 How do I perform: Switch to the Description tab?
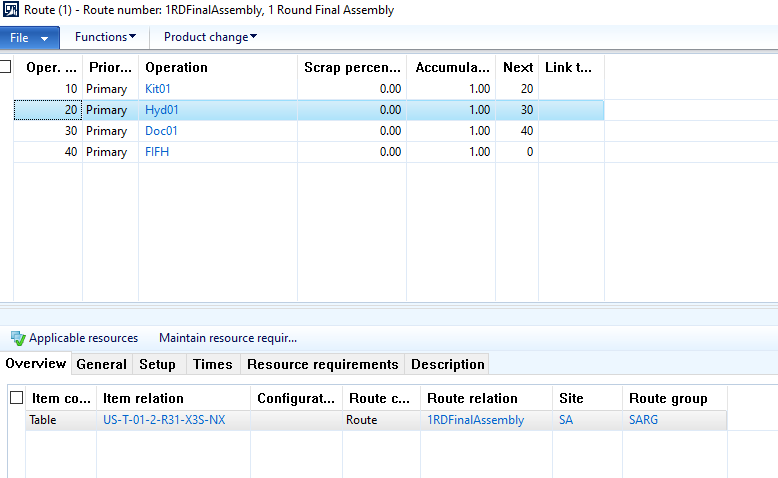click(448, 364)
